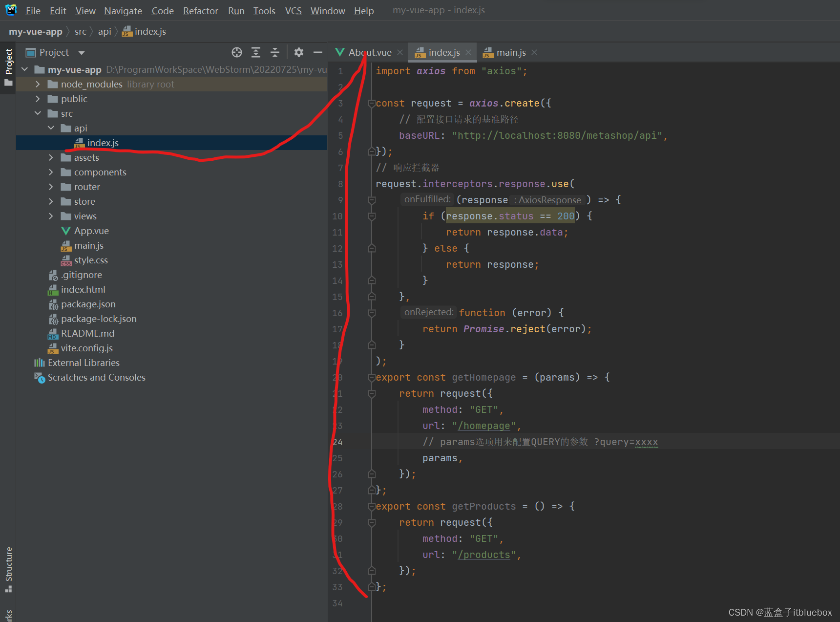
Task: Click my-vue-app in breadcrumb bar
Action: coord(36,32)
